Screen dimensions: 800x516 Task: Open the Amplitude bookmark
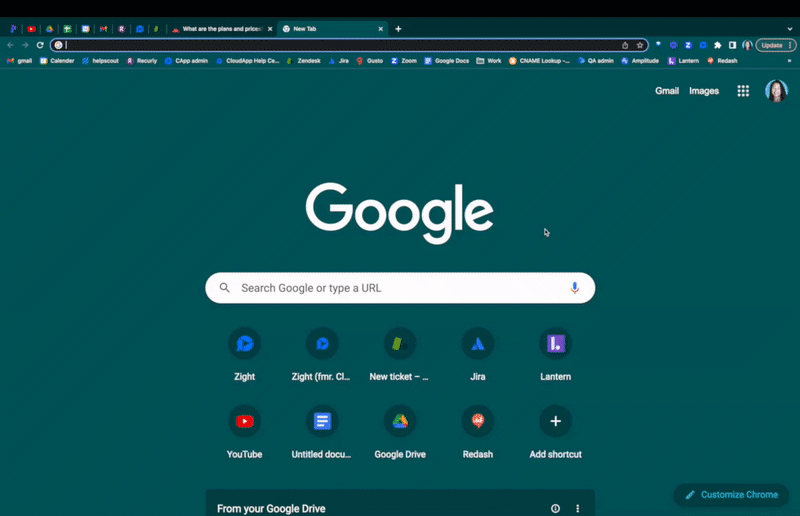pyautogui.click(x=640, y=61)
